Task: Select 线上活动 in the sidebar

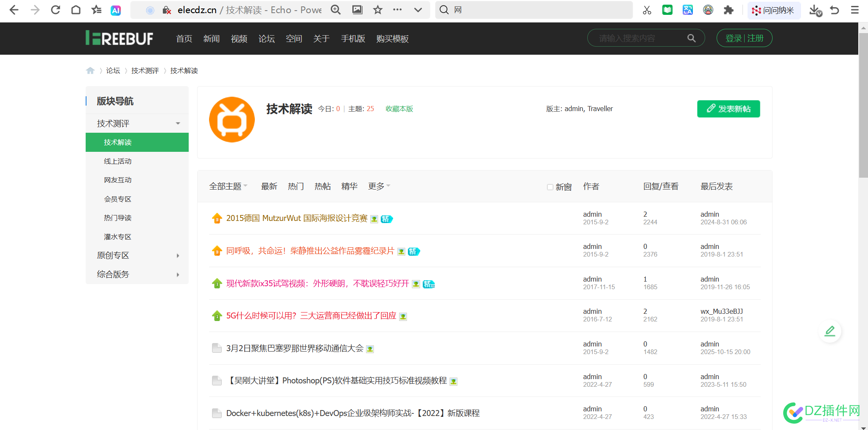Action: [x=118, y=161]
